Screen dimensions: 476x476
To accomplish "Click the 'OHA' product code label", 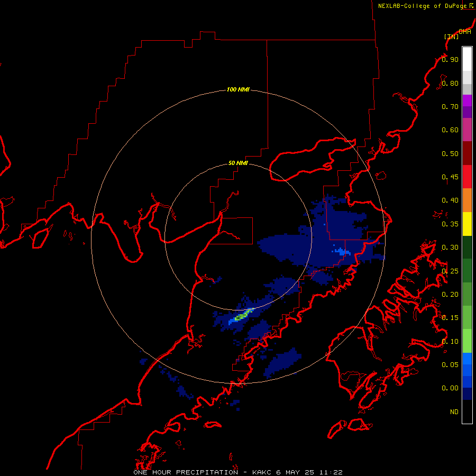I will coord(465,32).
